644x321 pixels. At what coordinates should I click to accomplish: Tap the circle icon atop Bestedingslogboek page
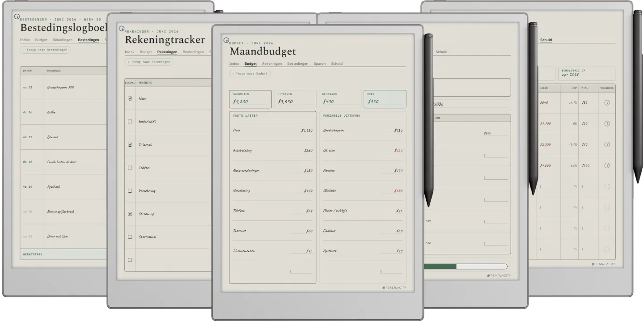pos(17,17)
